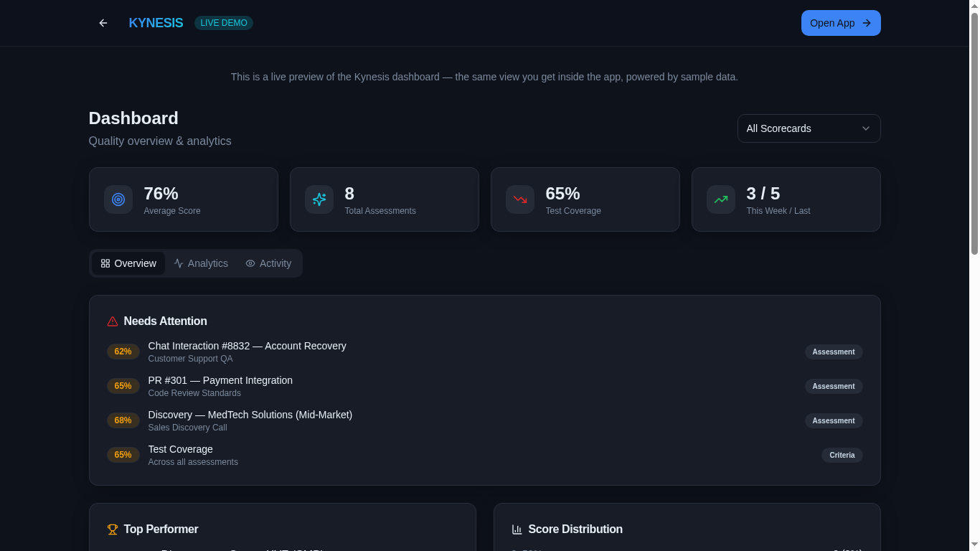Click the Score Distribution heading

point(575,529)
